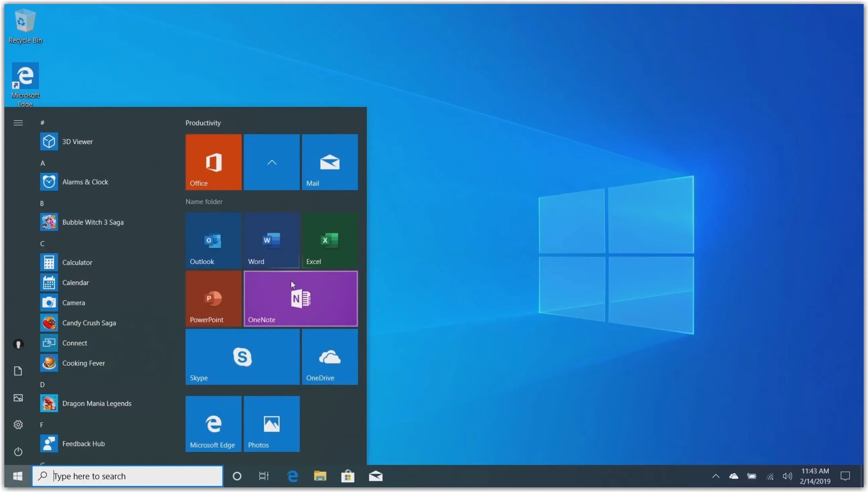
Task: Click the Name folder label
Action: click(x=204, y=202)
